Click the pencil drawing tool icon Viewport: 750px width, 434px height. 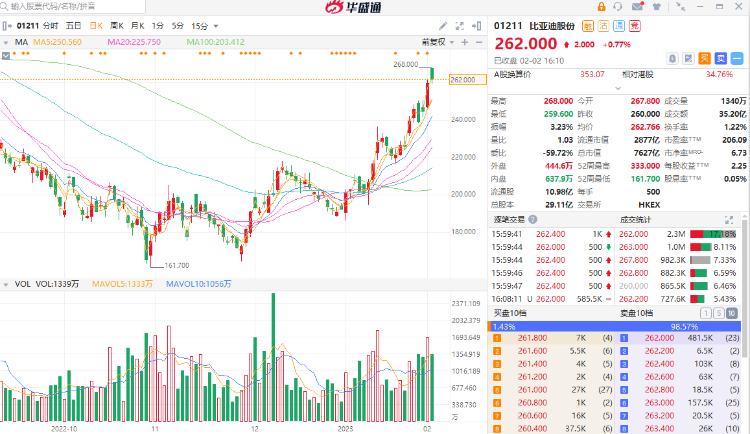pos(443,26)
